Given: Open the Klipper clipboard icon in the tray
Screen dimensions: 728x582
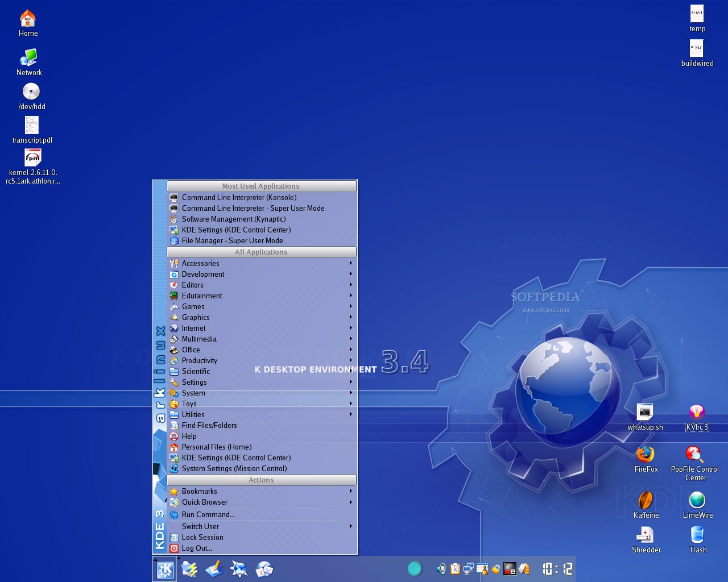Looking at the screenshot, I should 455,568.
